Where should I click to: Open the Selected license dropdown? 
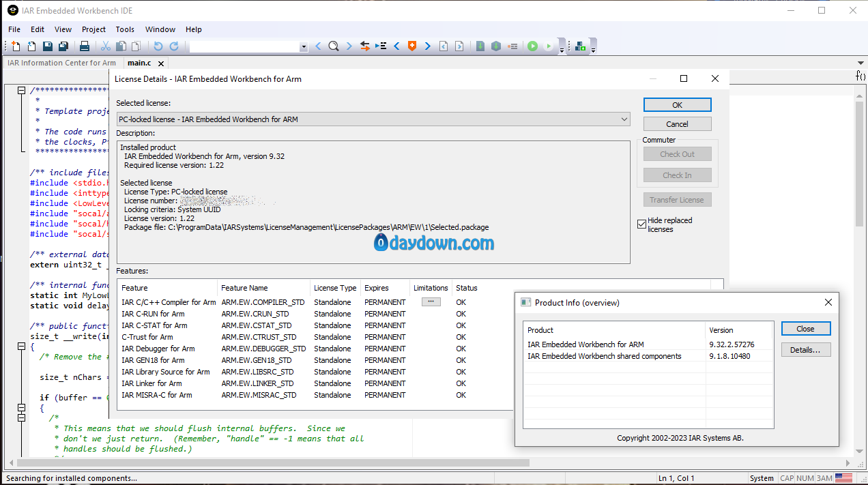click(373, 119)
